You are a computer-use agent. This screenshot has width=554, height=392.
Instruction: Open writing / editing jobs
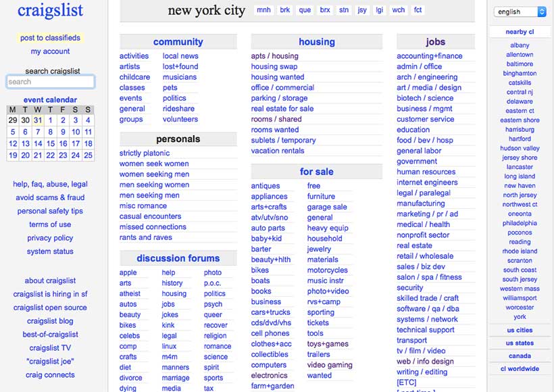tap(422, 372)
